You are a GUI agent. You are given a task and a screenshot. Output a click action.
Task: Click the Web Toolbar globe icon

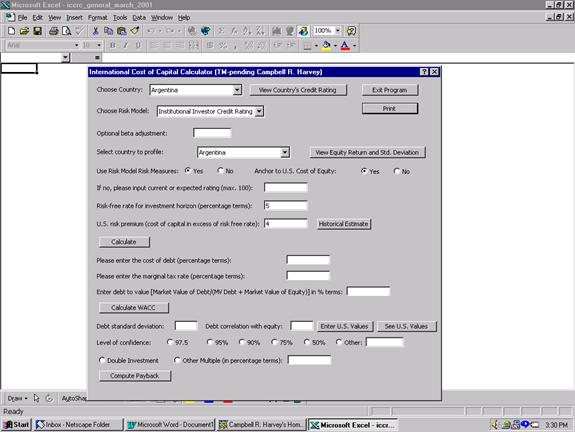pyautogui.click(x=205, y=31)
